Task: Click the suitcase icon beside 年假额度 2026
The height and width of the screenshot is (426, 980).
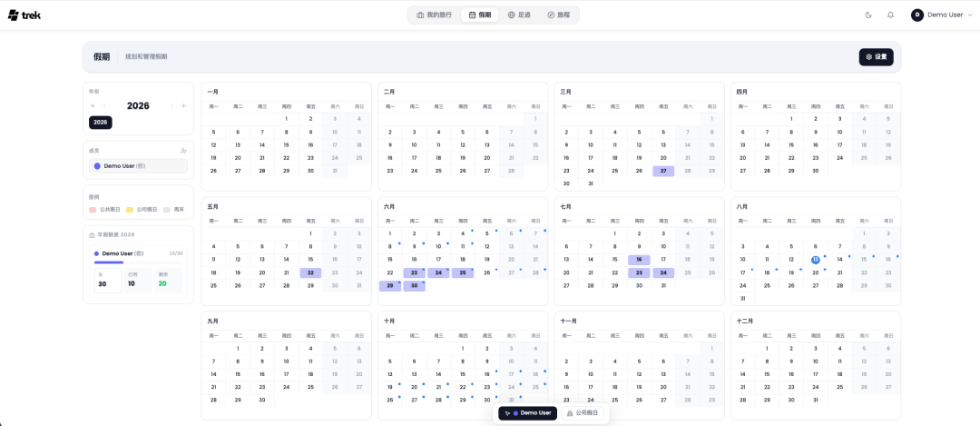Action: tap(92, 234)
